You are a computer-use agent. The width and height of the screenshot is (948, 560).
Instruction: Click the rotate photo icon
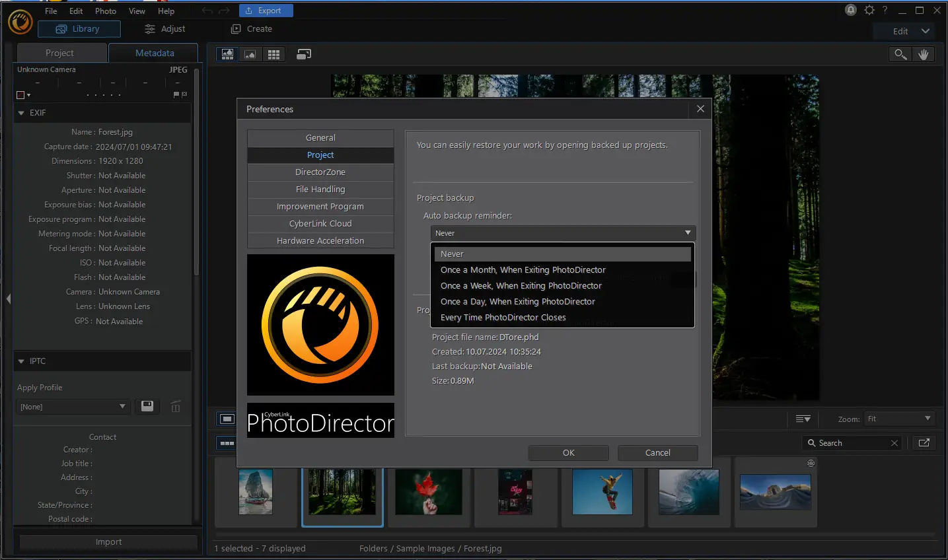click(303, 53)
